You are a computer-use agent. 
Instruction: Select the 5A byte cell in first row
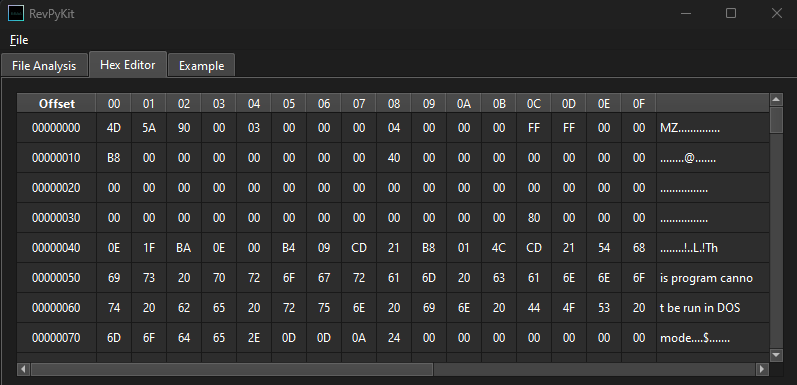148,128
